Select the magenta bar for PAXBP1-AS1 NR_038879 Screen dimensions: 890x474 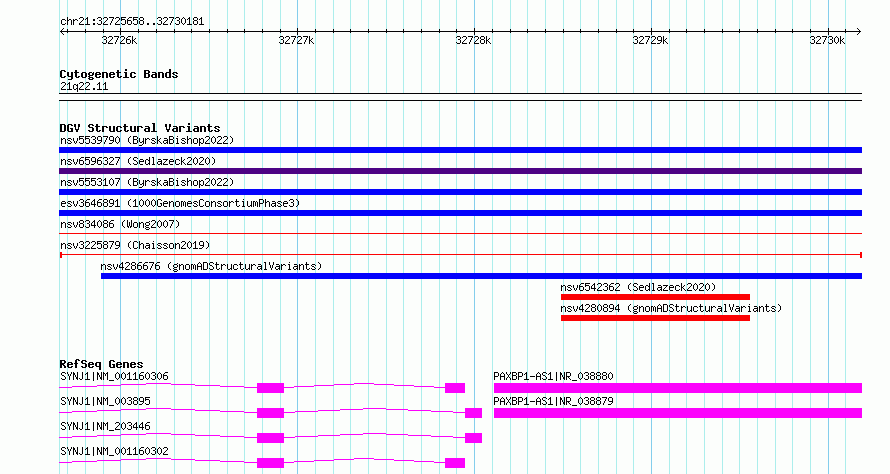click(x=678, y=413)
